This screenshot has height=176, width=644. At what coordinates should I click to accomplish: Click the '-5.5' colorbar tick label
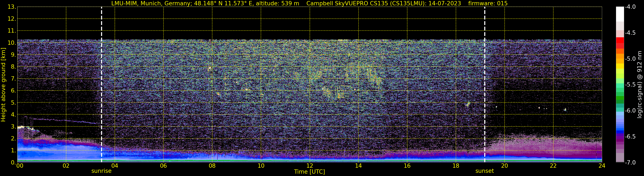pyautogui.click(x=630, y=85)
